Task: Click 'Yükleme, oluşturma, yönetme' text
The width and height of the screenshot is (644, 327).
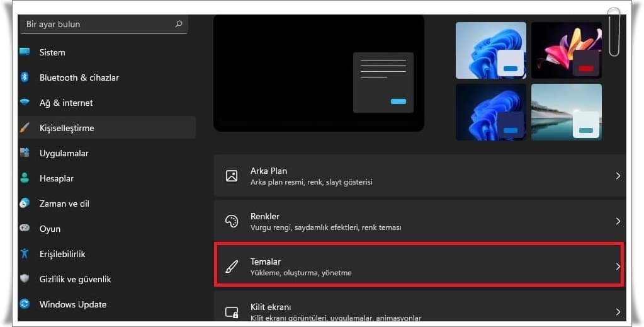Action: [301, 273]
